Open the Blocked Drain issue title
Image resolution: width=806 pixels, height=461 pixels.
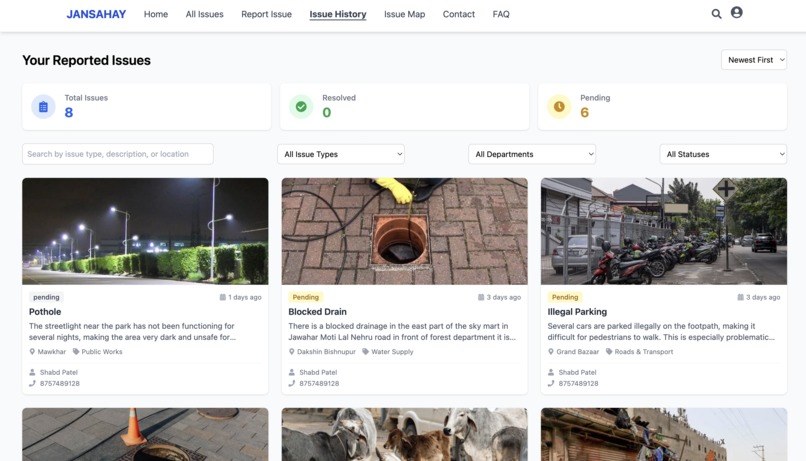click(317, 312)
